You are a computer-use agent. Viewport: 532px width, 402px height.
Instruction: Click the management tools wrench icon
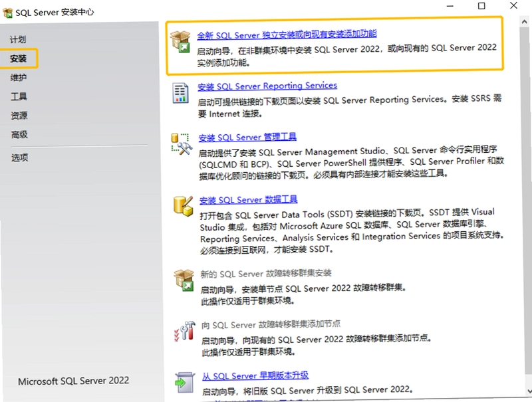click(182, 144)
